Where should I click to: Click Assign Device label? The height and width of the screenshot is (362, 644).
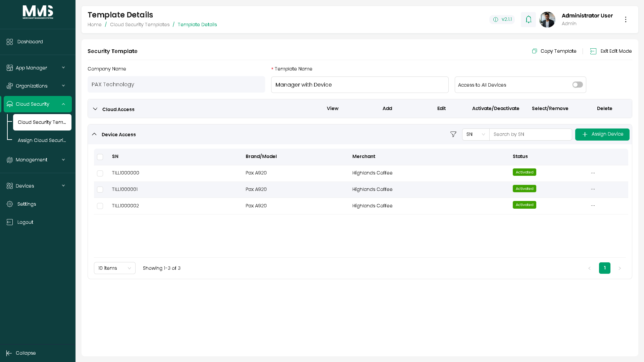tap(607, 134)
